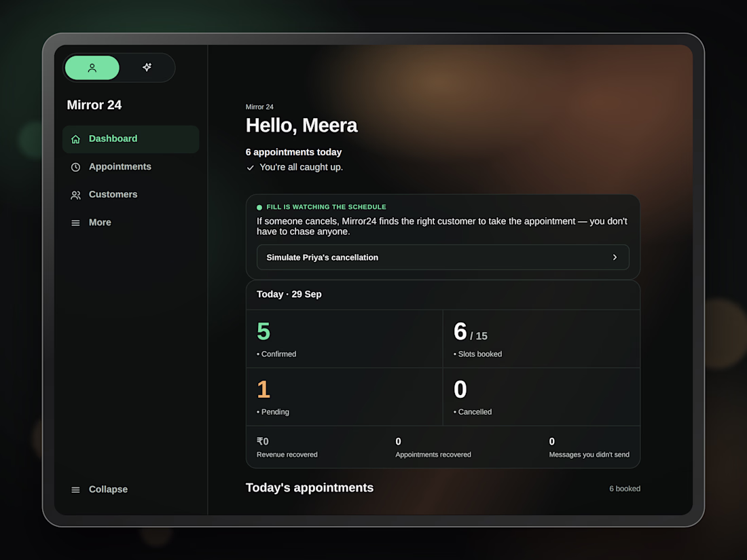Open the Customers section
The width and height of the screenshot is (747, 560).
[x=130, y=195]
